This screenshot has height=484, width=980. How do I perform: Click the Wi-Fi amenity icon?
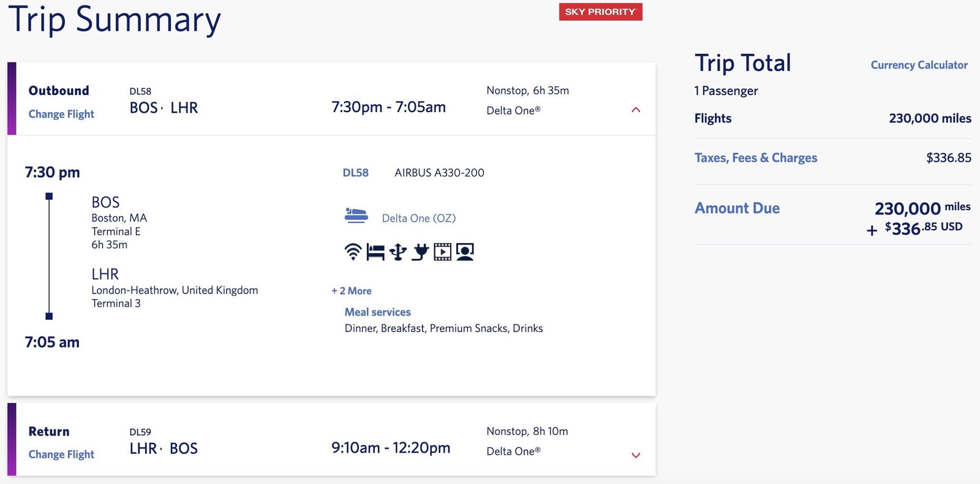(353, 251)
